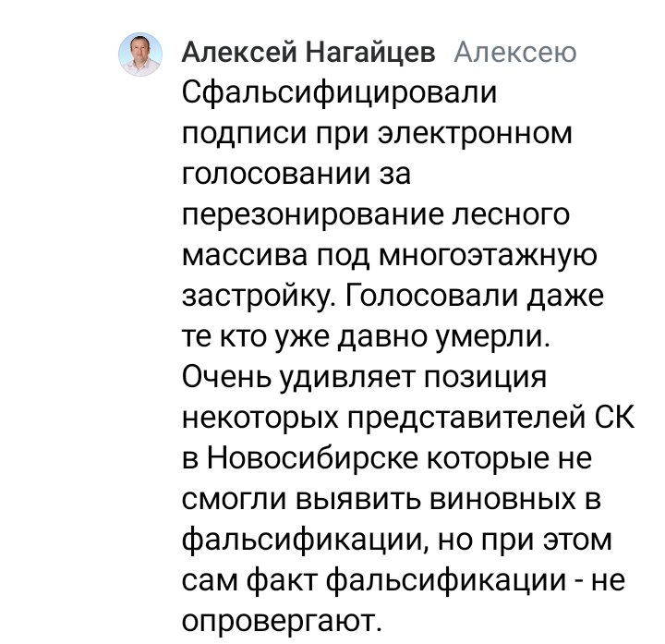The height and width of the screenshot is (644, 665).
Task: Click the word Сфальсифицировали in the comment
Action: tap(339, 93)
